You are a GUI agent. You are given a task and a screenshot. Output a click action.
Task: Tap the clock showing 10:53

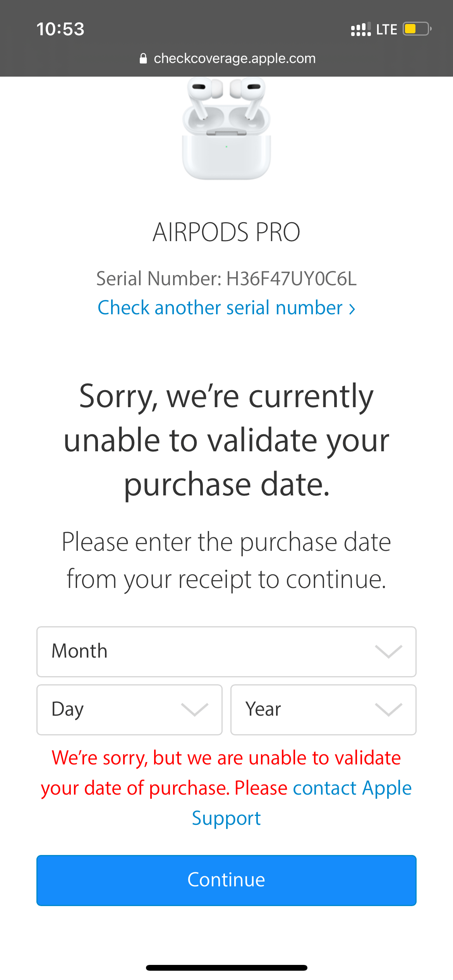click(x=60, y=29)
